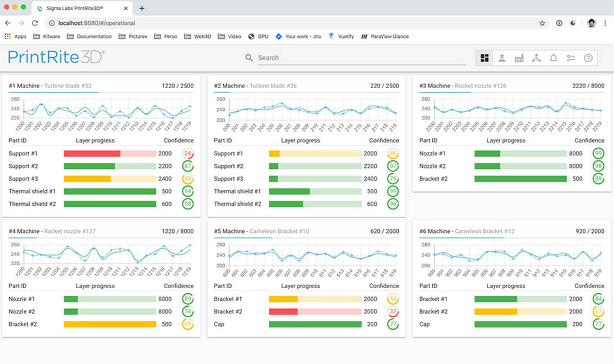The image size is (614, 364).
Task: Click the PrintRite3D logo
Action: (56, 57)
